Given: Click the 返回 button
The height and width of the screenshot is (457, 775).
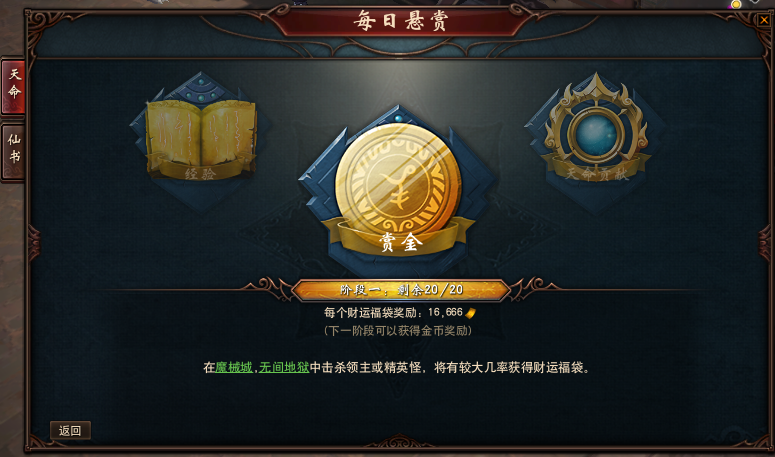Looking at the screenshot, I should click(70, 430).
